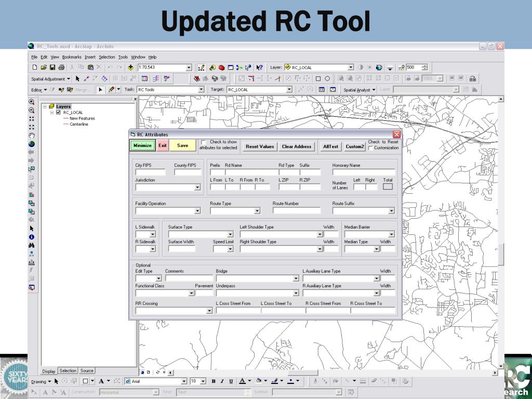Viewport: 532px width, 399px height.
Task: Click the Fill Color paint bucket swatch
Action: coord(259,381)
